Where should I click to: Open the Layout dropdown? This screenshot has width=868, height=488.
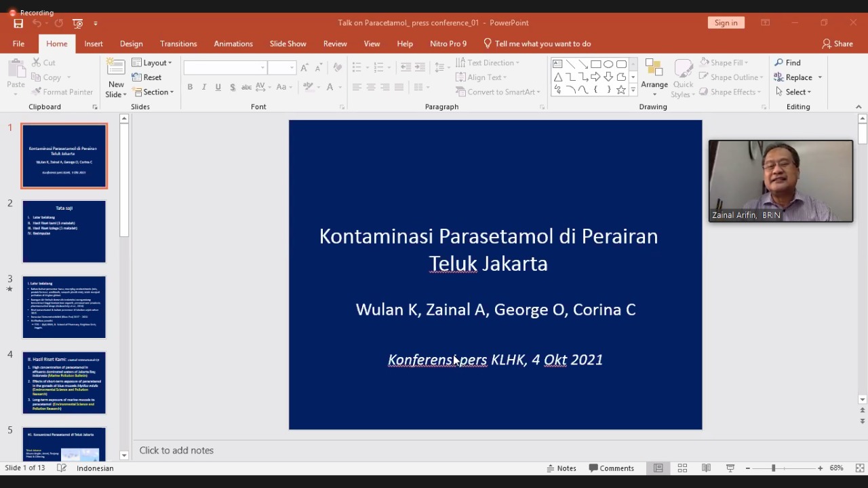point(152,62)
